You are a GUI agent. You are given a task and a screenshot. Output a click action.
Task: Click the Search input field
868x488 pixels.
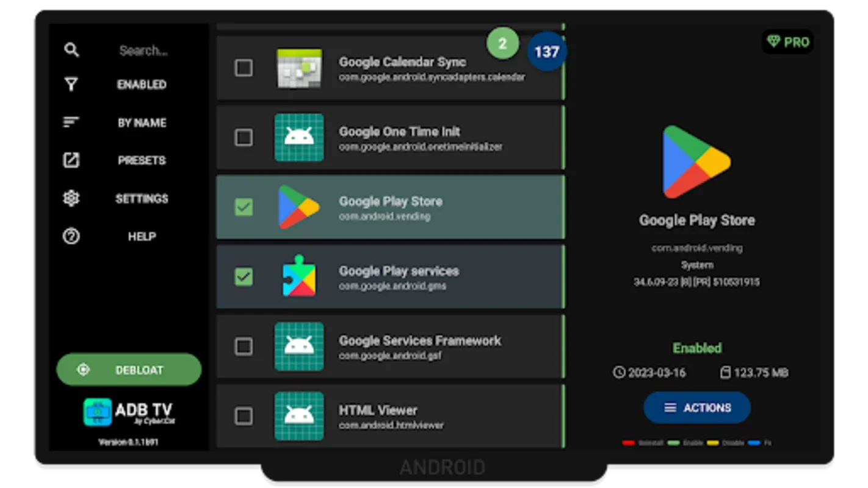pos(143,51)
